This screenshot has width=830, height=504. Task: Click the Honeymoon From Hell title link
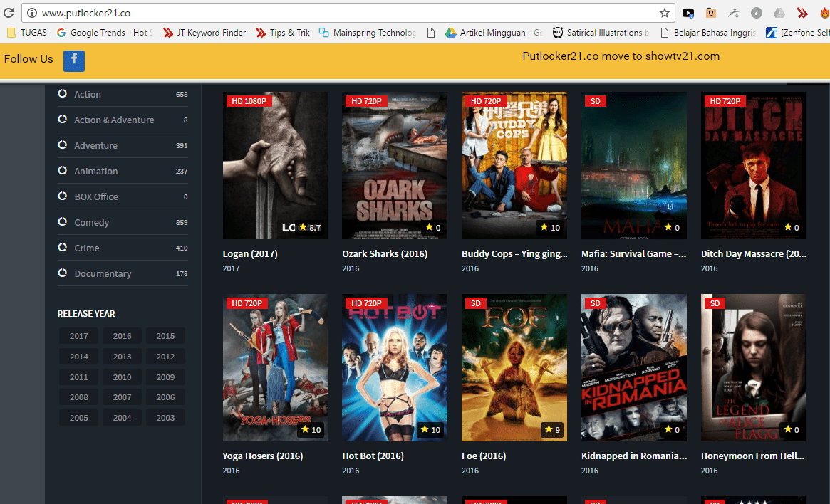click(753, 456)
